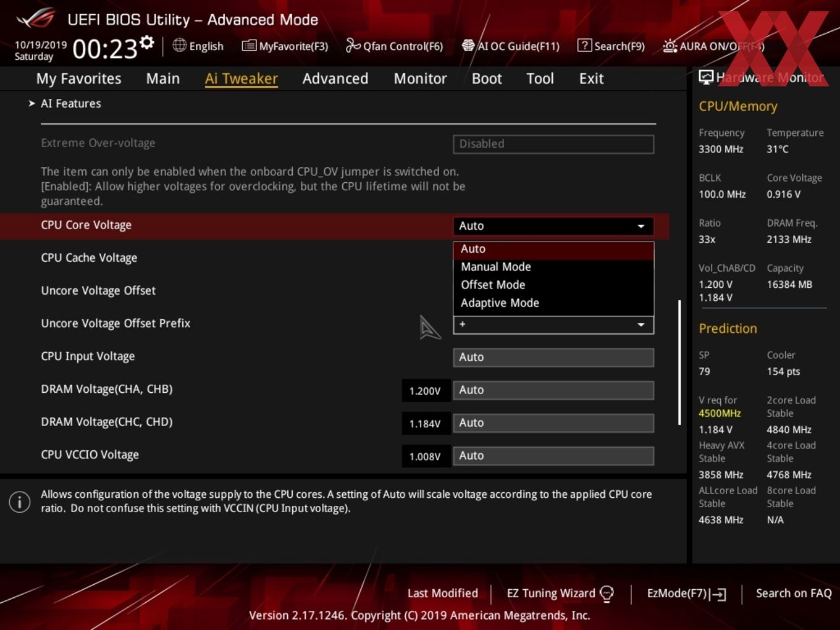Click the 1.008V VCCIO readout
Image resolution: width=840 pixels, height=630 pixels.
pos(426,456)
